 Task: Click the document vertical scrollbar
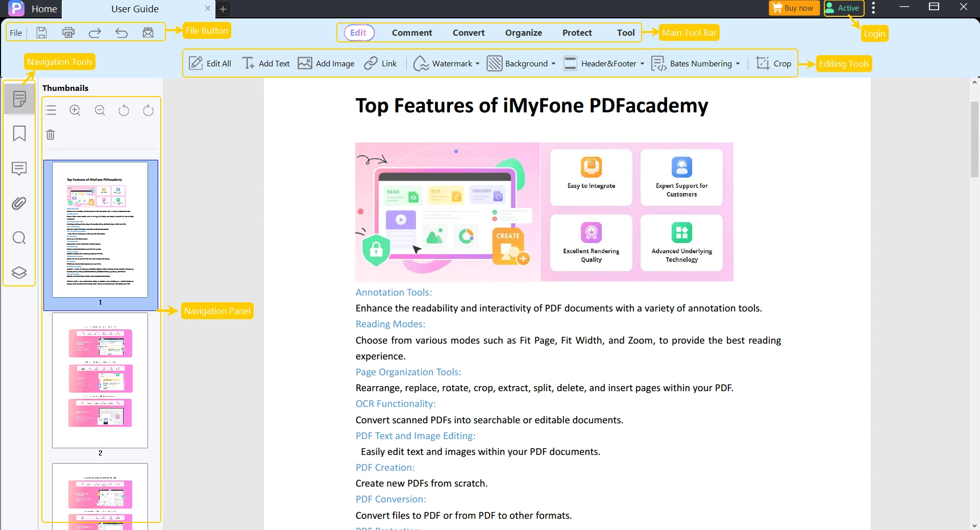pos(974,139)
